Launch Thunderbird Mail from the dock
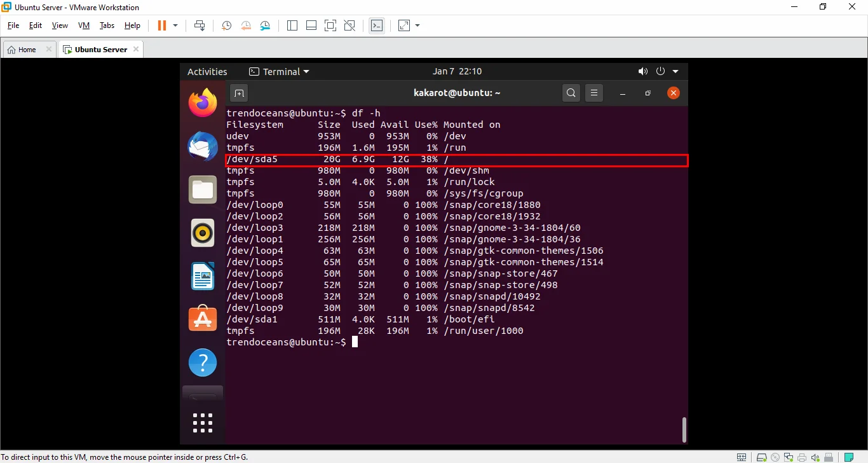 [x=203, y=146]
